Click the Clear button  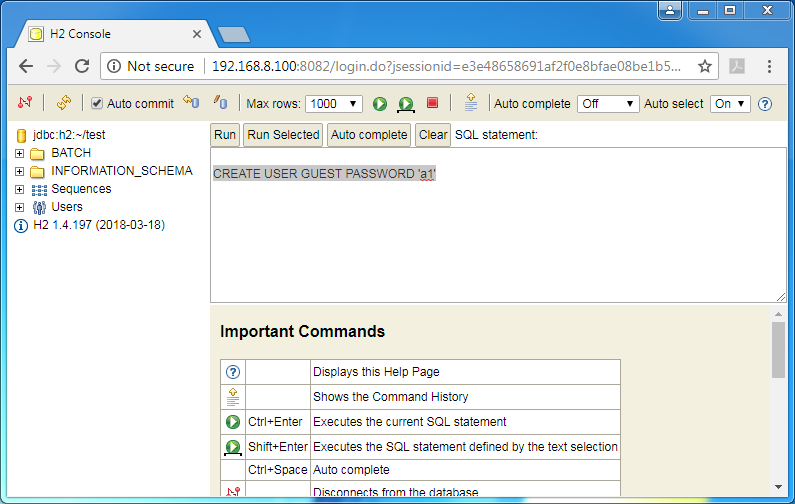pyautogui.click(x=433, y=135)
